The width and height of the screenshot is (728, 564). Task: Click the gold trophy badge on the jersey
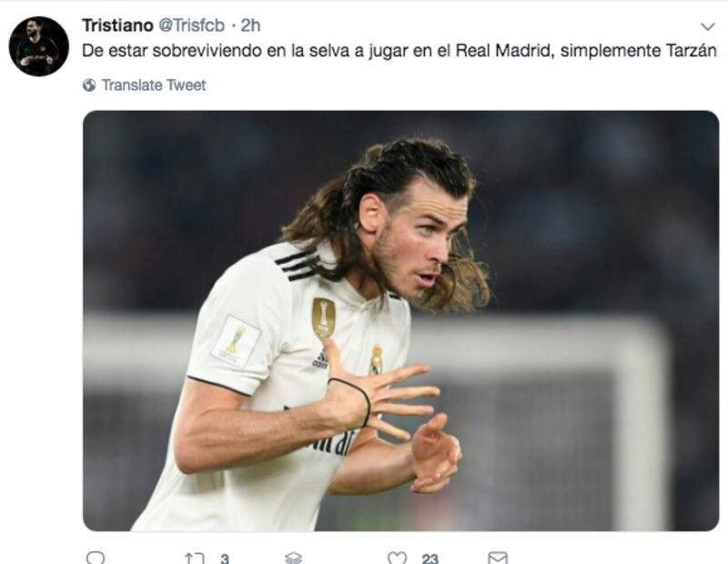pos(323,318)
